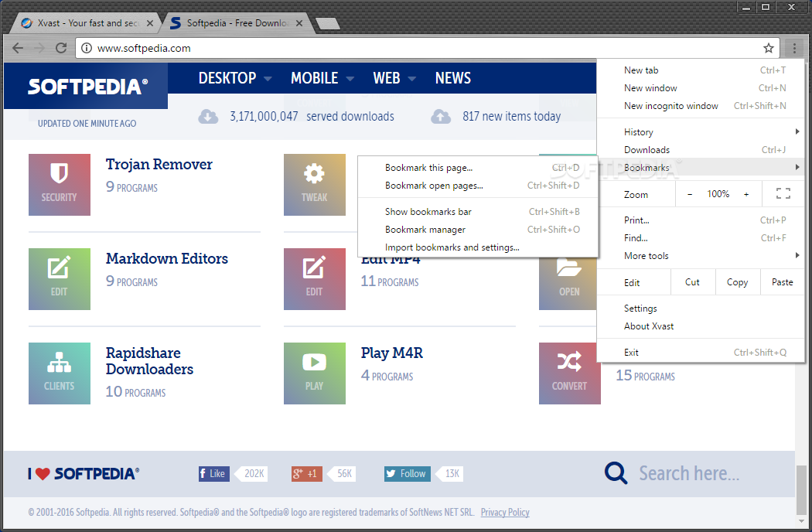Screen dimensions: 812x532
Task: Bookmark page using the star icon
Action: (x=769, y=48)
